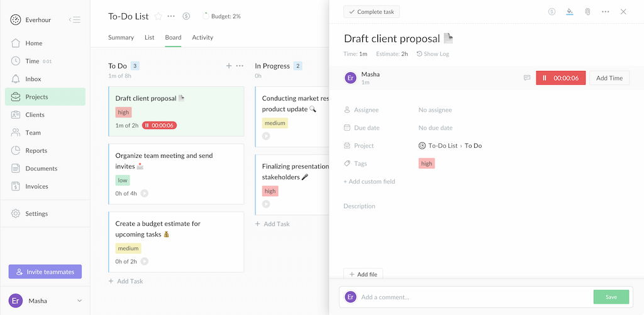Switch to the Summary tab
644x315 pixels.
click(121, 37)
